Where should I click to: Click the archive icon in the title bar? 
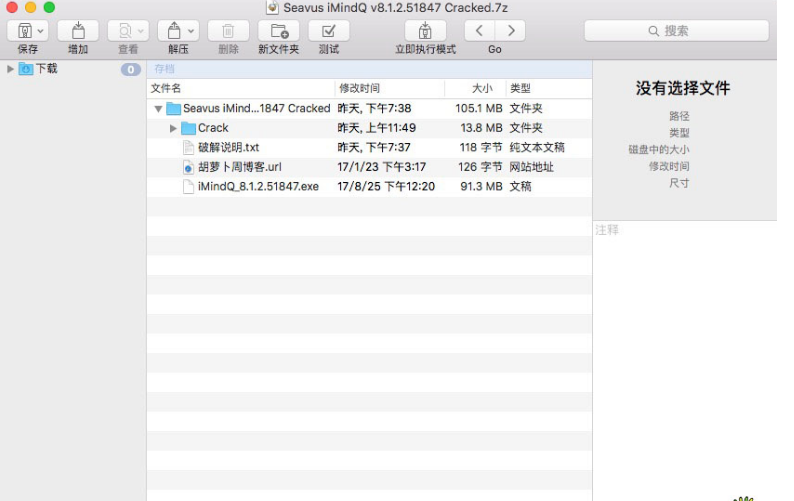point(272,8)
